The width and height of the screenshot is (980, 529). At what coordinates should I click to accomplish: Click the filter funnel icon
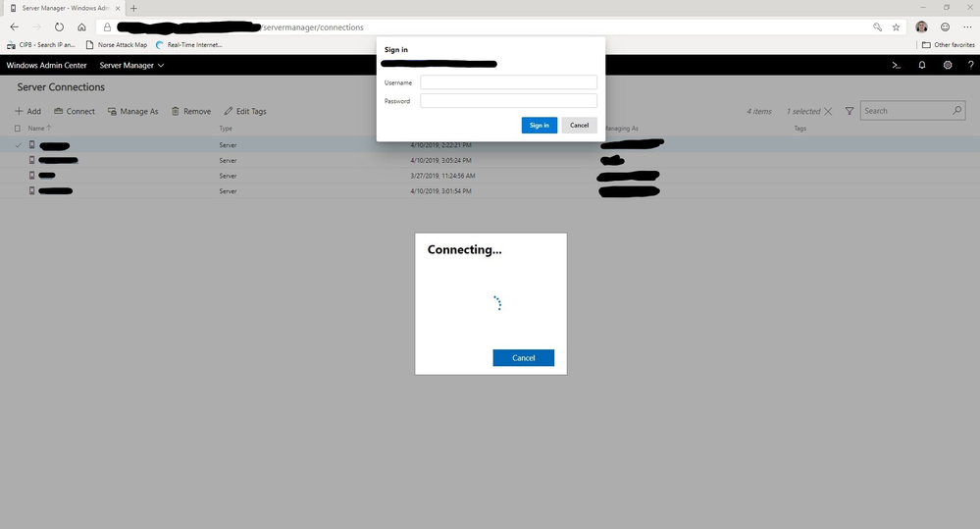coord(850,111)
